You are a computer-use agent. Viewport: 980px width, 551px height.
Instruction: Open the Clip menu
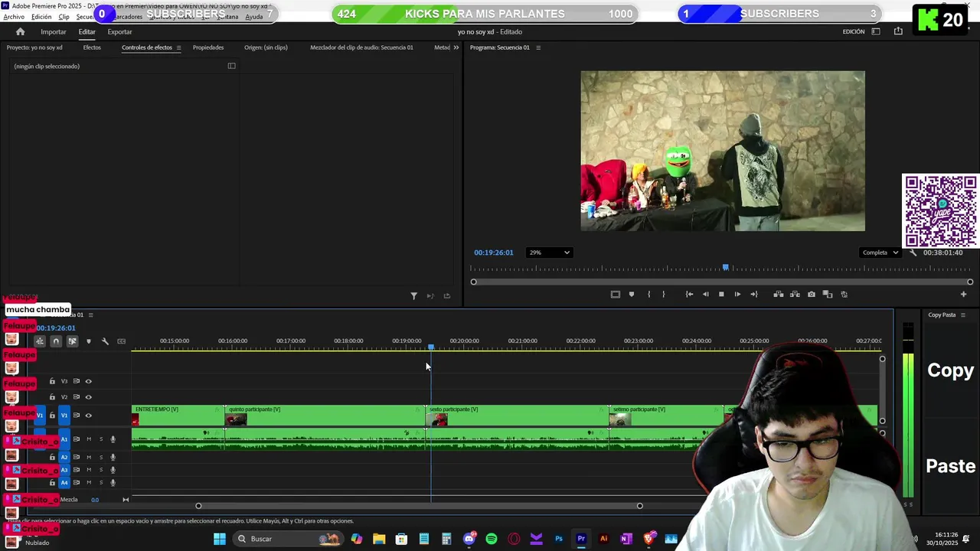[x=64, y=17]
